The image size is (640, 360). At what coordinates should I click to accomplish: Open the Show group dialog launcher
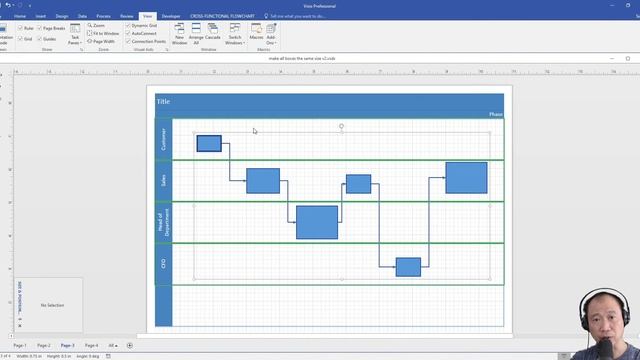click(x=81, y=50)
